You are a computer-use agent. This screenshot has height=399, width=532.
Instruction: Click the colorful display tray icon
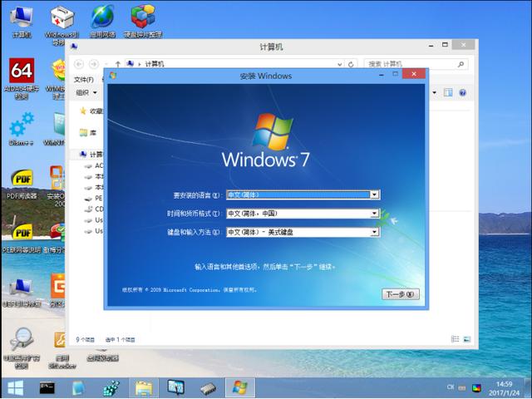[x=476, y=388]
